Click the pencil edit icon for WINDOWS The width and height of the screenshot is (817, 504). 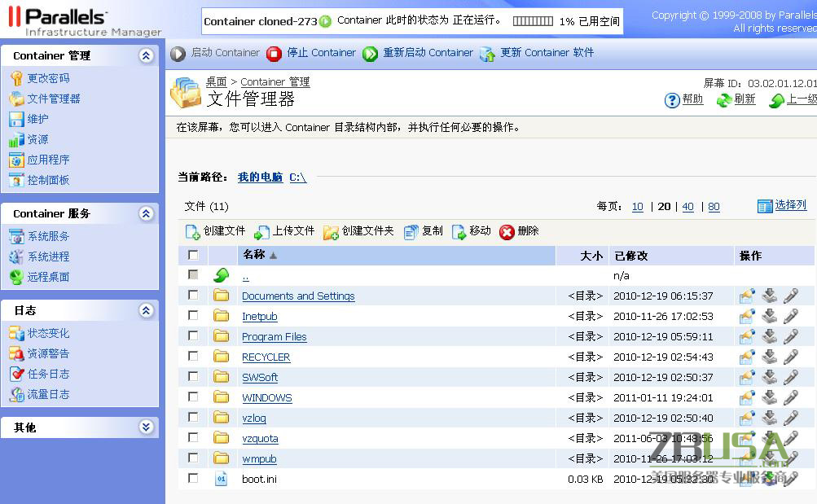pyautogui.click(x=791, y=397)
